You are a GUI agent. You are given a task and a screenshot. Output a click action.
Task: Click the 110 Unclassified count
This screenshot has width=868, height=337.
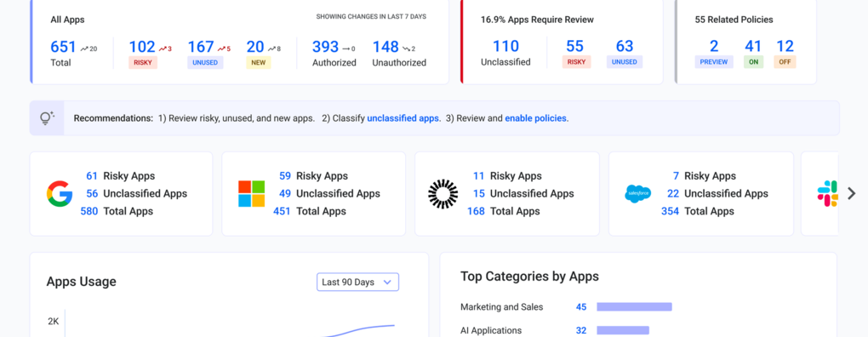506,46
